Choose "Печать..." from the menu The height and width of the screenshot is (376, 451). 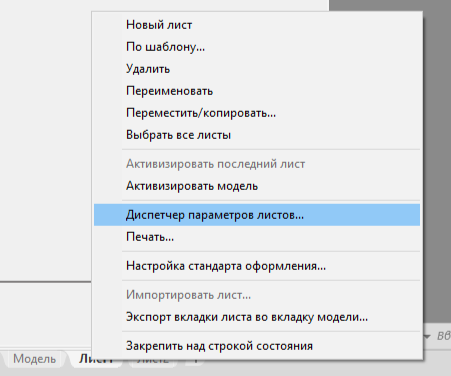point(257,237)
